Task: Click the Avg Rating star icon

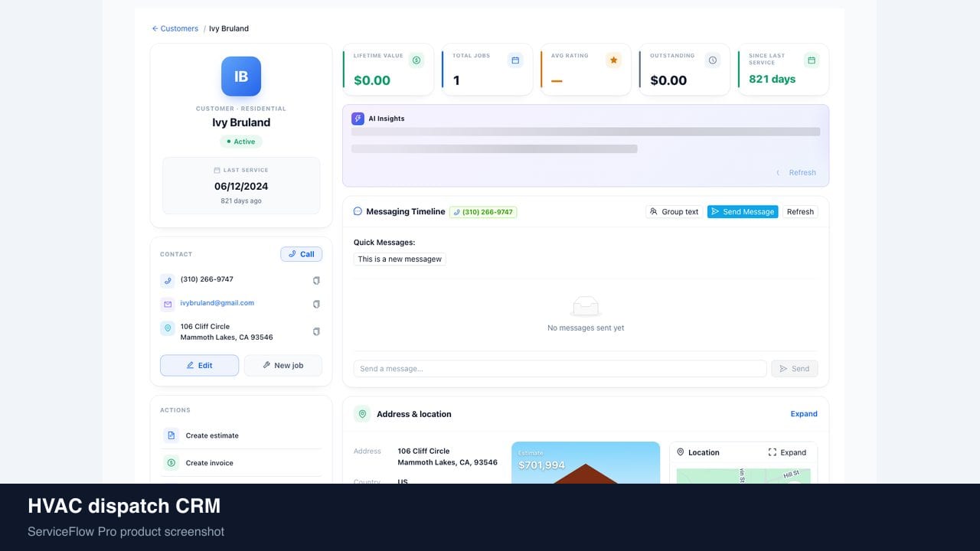Action: click(613, 60)
